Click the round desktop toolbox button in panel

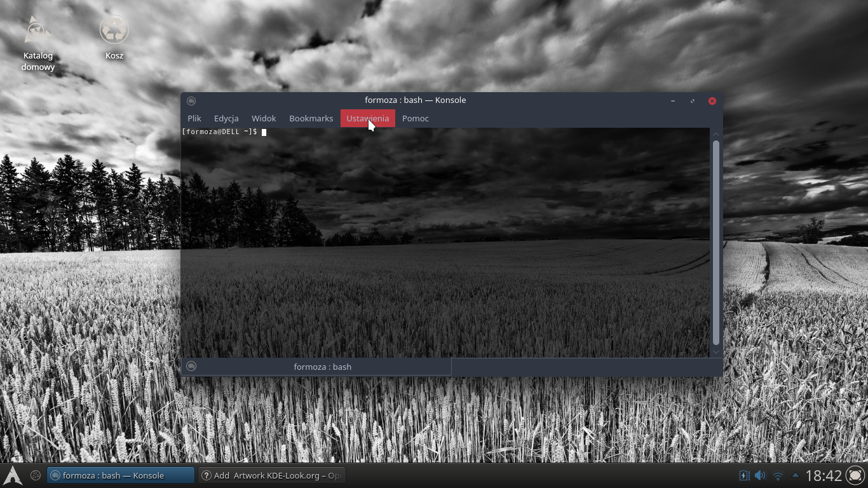coord(855,475)
